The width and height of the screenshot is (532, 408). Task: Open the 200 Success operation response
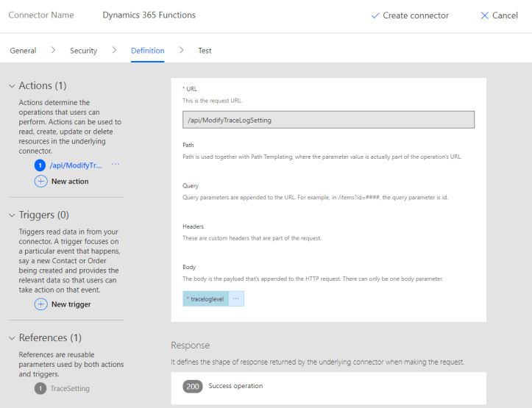(235, 386)
